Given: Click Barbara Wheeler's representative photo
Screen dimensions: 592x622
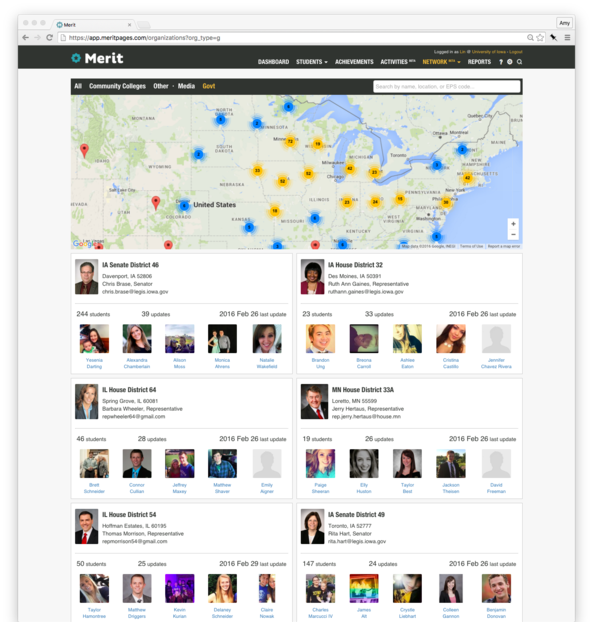Looking at the screenshot, I should click(86, 401).
